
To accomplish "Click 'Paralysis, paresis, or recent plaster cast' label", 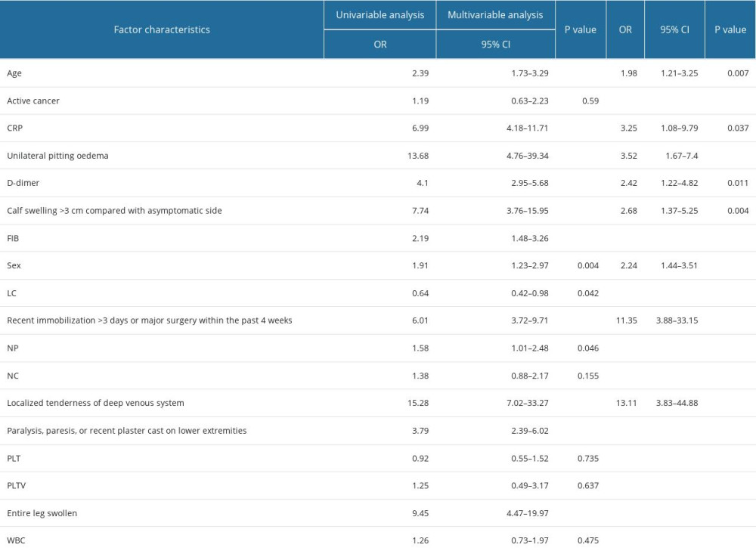I will [x=126, y=431].
